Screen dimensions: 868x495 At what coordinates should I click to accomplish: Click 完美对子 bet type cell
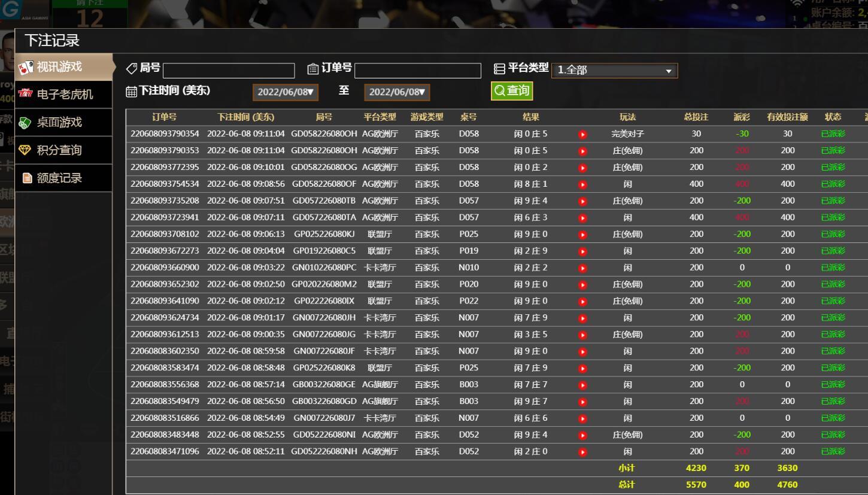click(x=628, y=134)
